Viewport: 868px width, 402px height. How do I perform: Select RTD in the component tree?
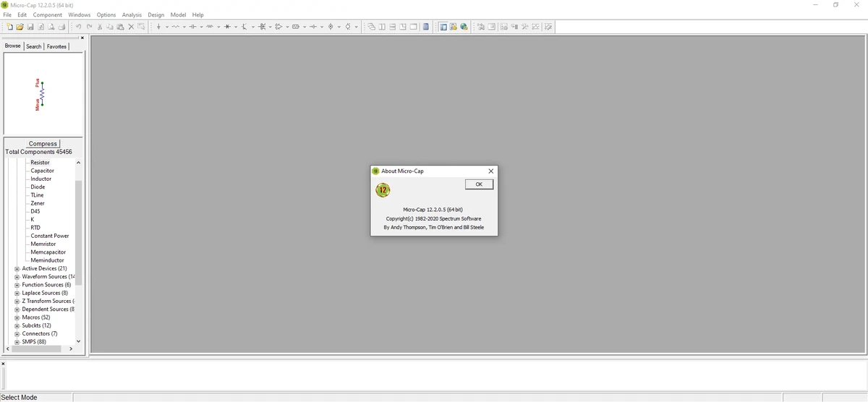pos(35,228)
